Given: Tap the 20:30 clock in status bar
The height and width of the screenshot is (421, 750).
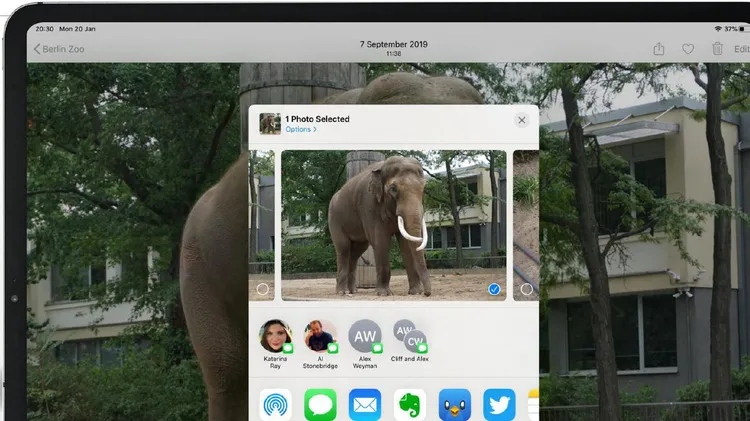Looking at the screenshot, I should click(44, 29).
